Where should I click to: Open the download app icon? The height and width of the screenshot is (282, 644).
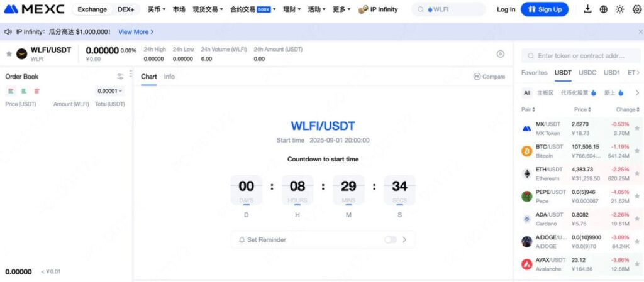(x=588, y=9)
